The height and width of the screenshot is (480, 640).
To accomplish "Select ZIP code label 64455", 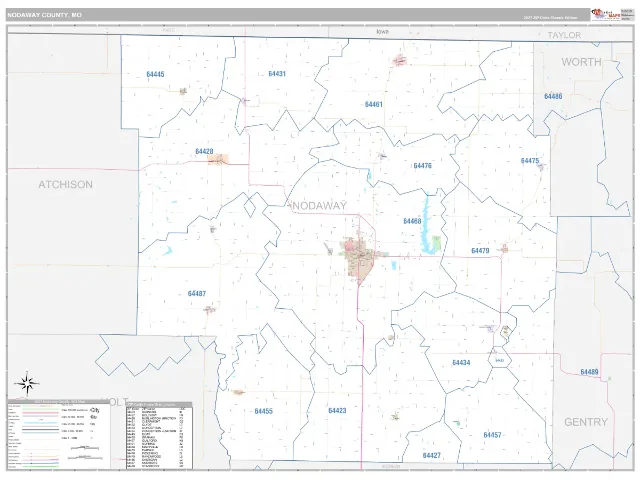I will (x=263, y=411).
